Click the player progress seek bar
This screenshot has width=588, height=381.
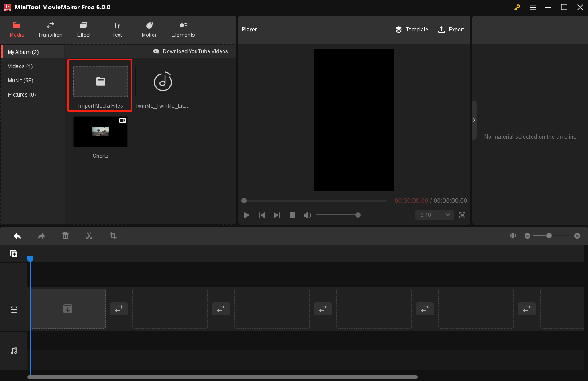coord(315,201)
